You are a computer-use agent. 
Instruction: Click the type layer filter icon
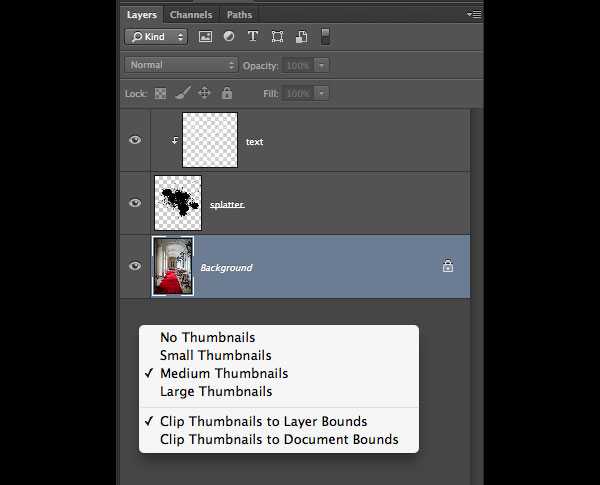point(253,37)
